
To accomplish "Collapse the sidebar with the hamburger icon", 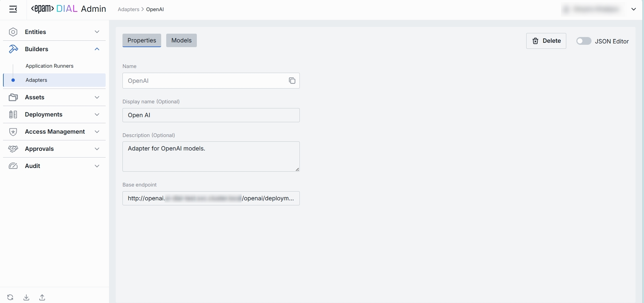I will [13, 9].
